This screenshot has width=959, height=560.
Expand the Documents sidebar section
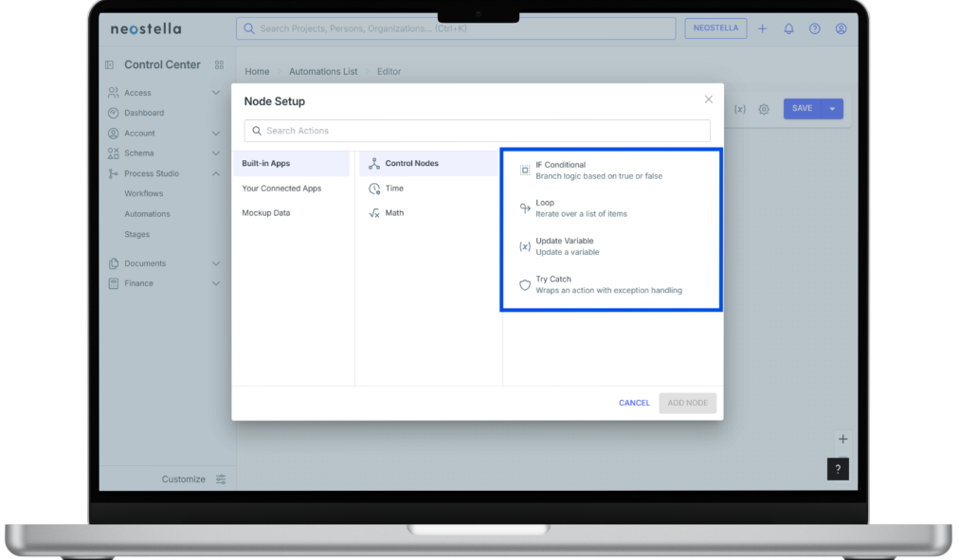(216, 263)
